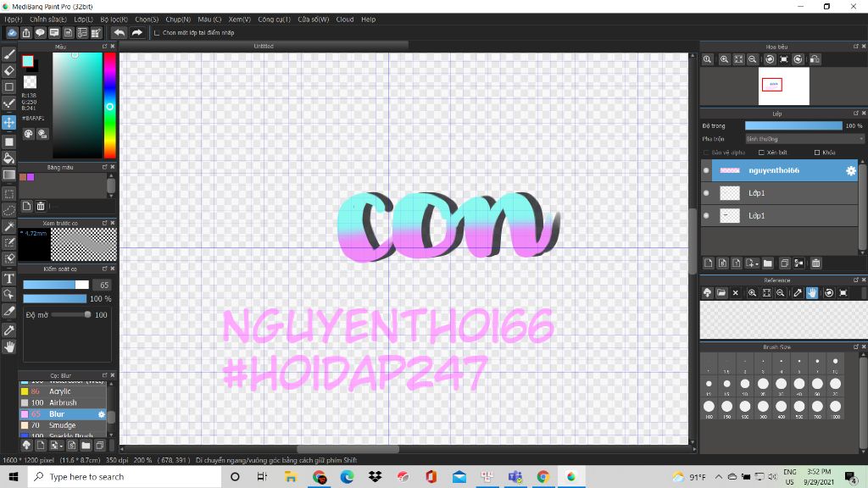Screen dimensions: 868x488
Task: Select the Eyedropper tool
Action: (x=8, y=330)
